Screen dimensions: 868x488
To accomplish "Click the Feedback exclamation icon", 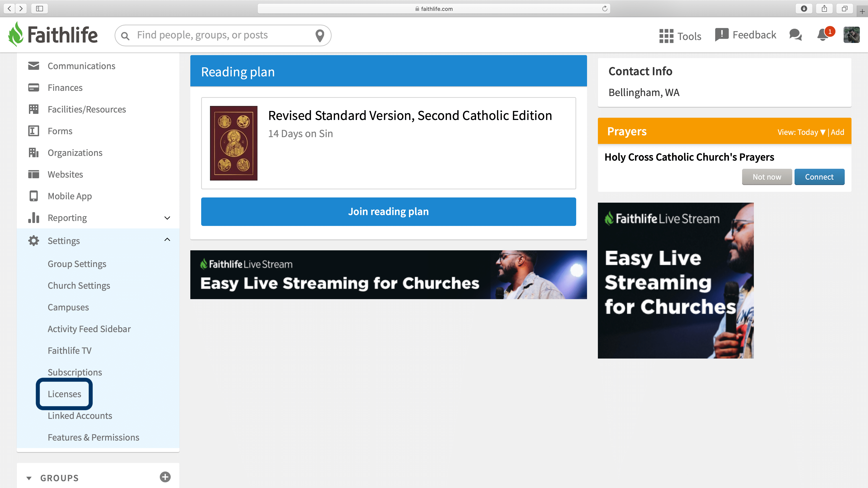I will pos(722,35).
